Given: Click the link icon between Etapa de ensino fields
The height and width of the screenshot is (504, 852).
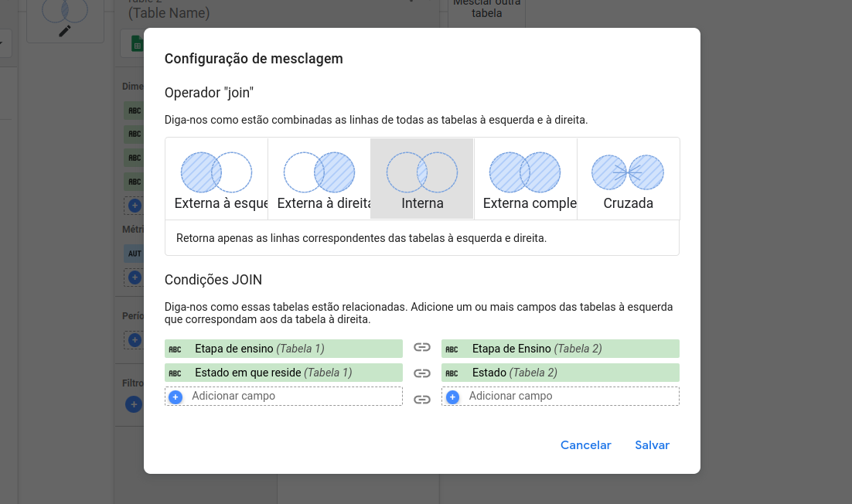Looking at the screenshot, I should tap(422, 349).
